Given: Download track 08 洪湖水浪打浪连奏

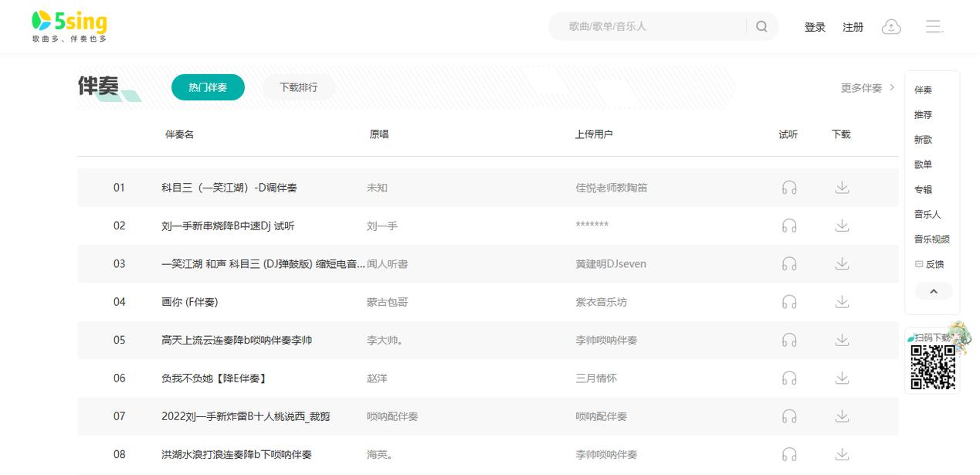Looking at the screenshot, I should [x=842, y=454].
